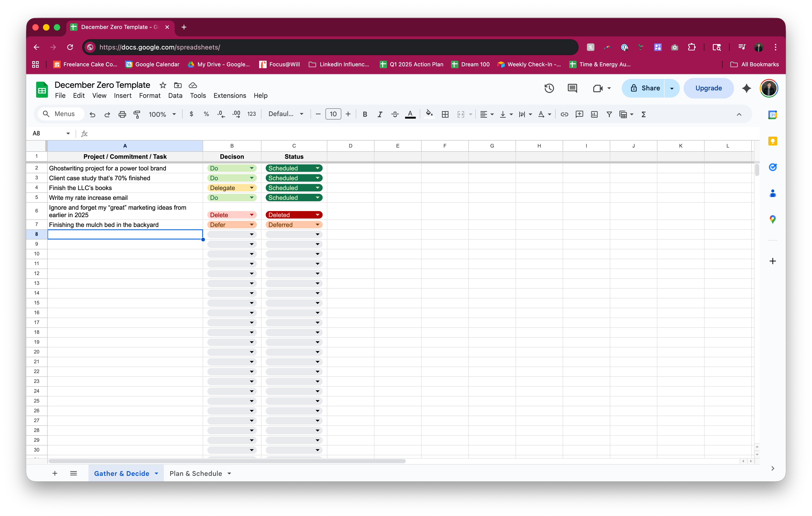Click the borders icon in toolbar
Viewport: 812px width, 516px height.
(x=445, y=114)
